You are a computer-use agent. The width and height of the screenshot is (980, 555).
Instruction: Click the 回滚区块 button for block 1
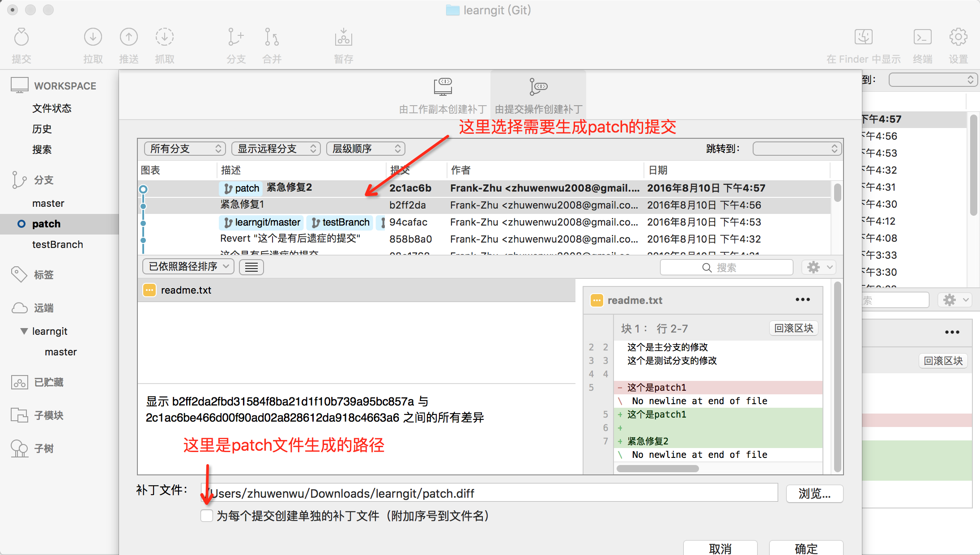[x=793, y=328]
